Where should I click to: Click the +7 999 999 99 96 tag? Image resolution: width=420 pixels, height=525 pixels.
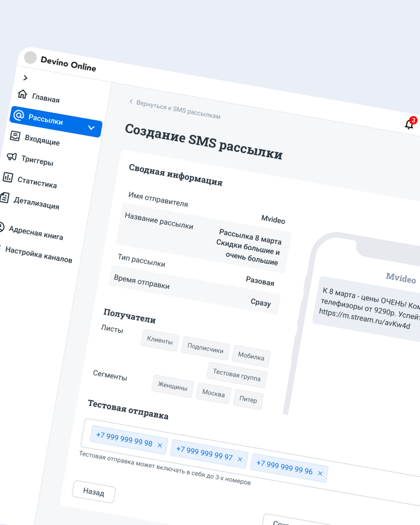click(x=289, y=468)
